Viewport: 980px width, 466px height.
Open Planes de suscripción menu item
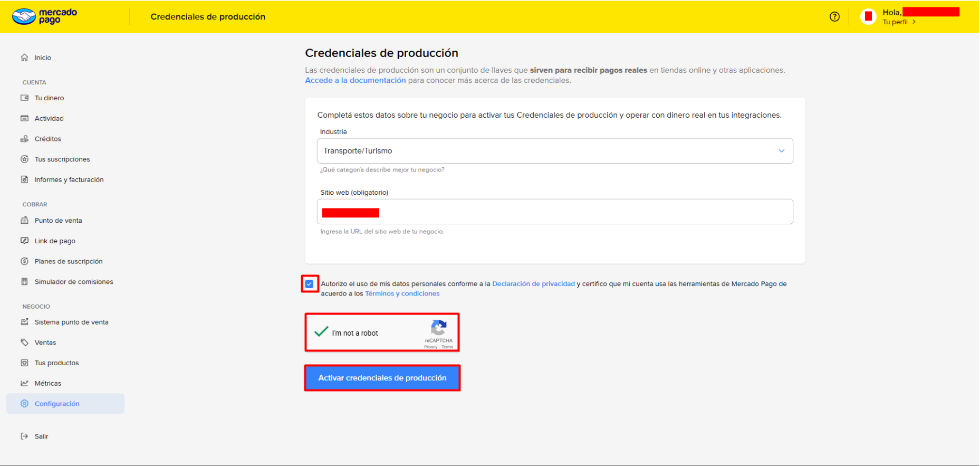pos(69,261)
